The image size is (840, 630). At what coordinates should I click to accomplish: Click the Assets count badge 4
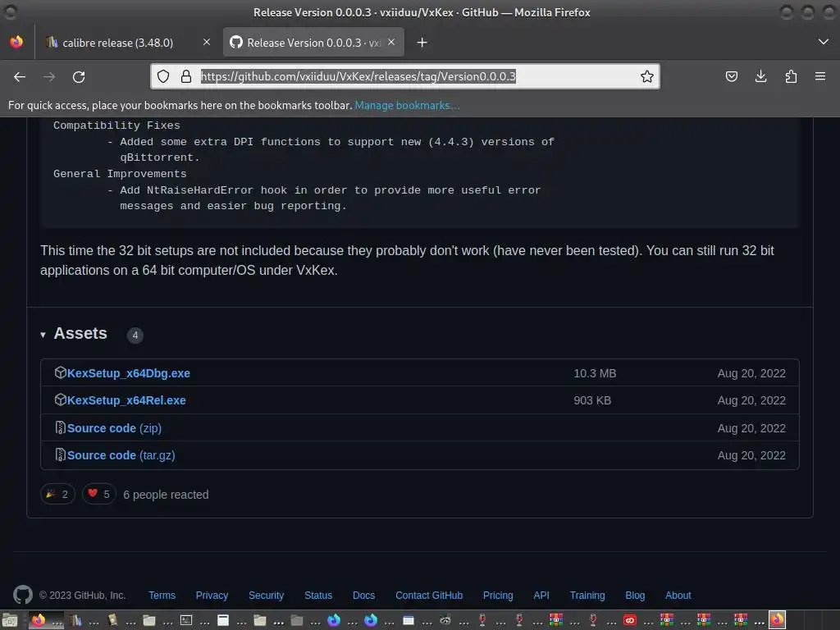click(x=135, y=335)
